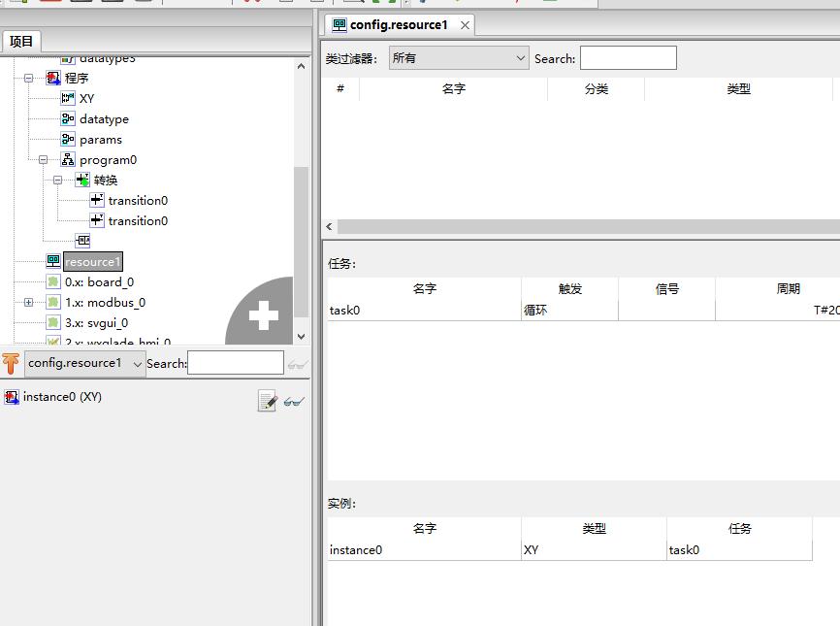
Task: Collapse the 转换 transitions node
Action: [57, 180]
